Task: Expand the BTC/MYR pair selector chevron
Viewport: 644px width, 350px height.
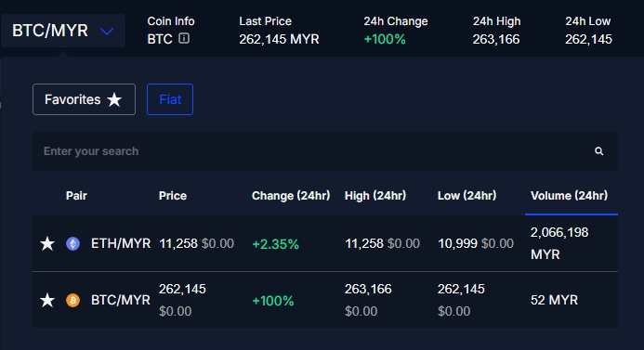Action: coord(107,32)
